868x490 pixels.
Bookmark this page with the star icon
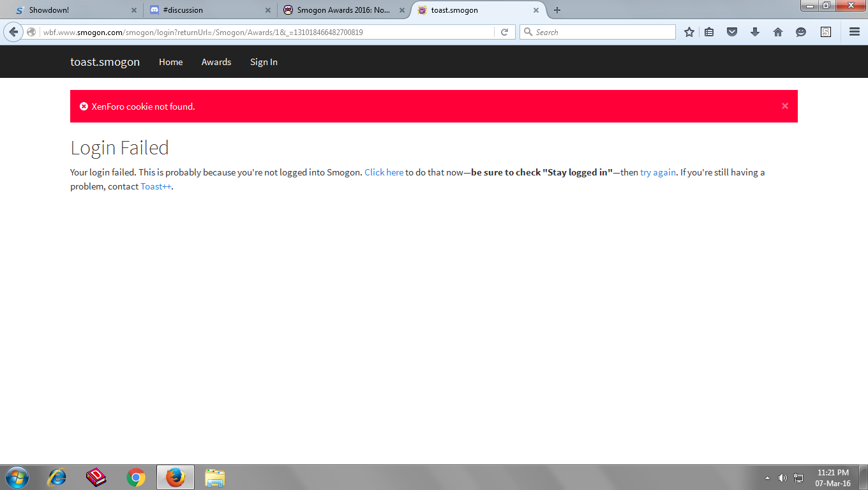click(689, 32)
